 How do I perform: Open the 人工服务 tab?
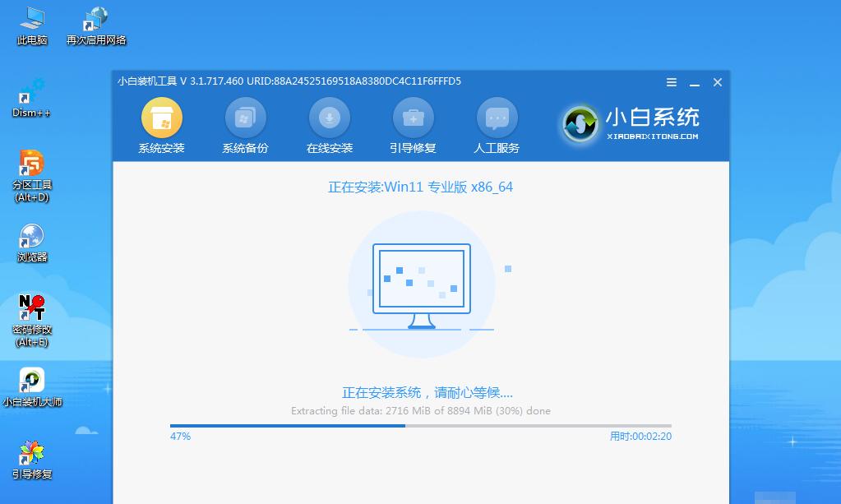click(497, 126)
